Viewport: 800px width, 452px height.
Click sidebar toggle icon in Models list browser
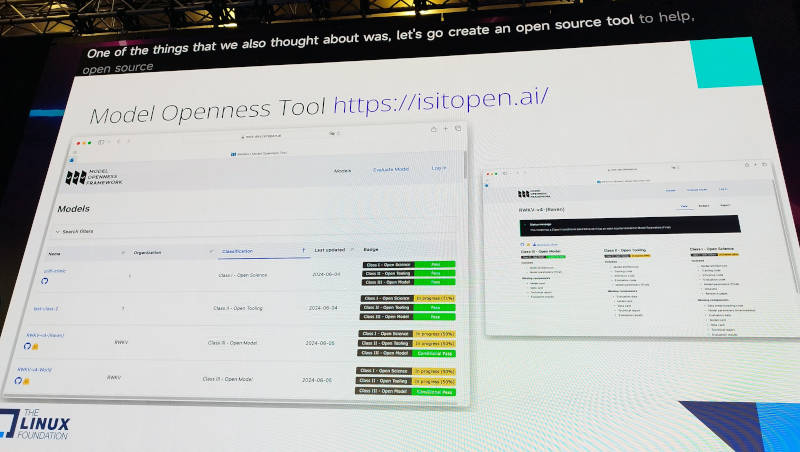tap(101, 142)
